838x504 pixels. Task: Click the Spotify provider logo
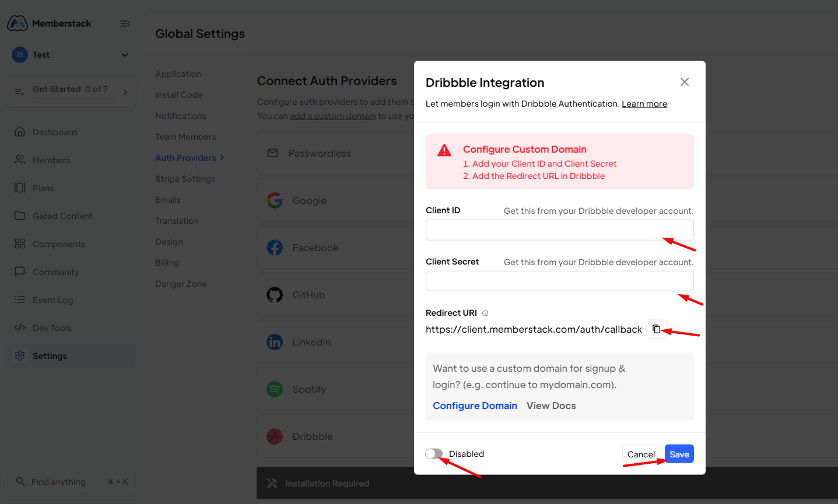(x=275, y=389)
